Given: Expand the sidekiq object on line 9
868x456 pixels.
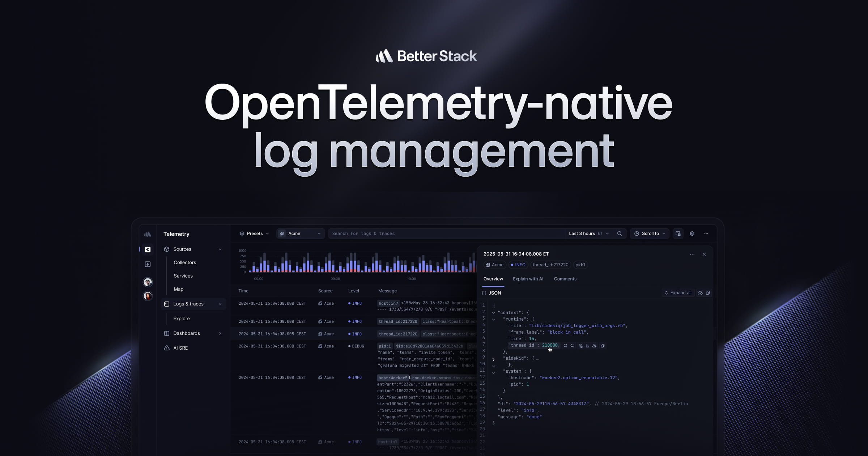Looking at the screenshot, I should point(494,359).
